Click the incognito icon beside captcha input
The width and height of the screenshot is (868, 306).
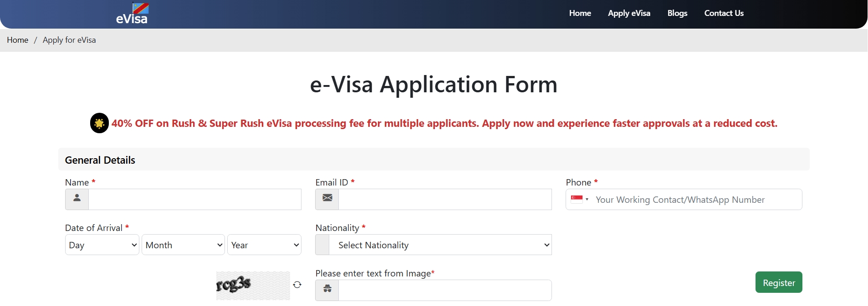click(327, 290)
